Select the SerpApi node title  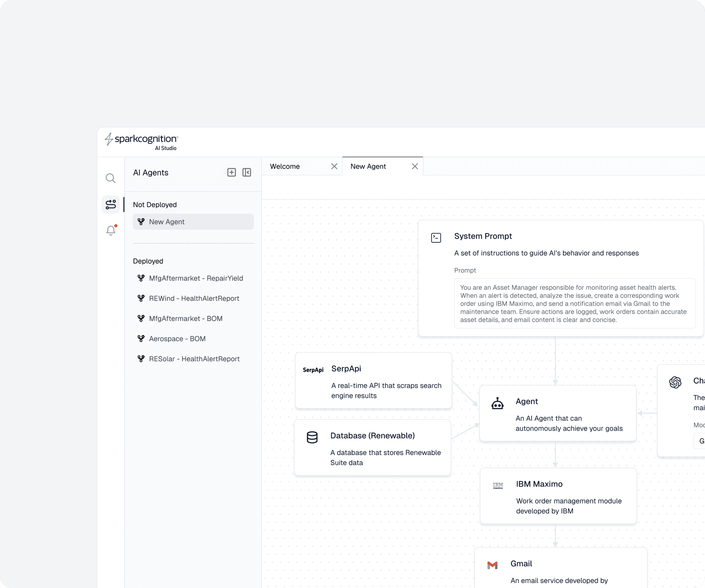(346, 369)
